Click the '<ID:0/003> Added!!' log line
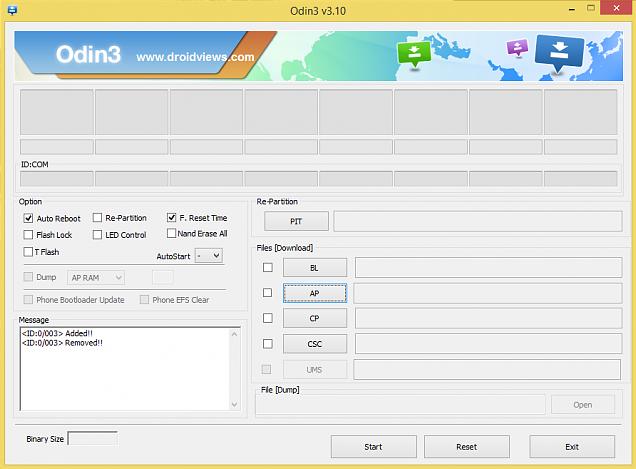 click(57, 333)
